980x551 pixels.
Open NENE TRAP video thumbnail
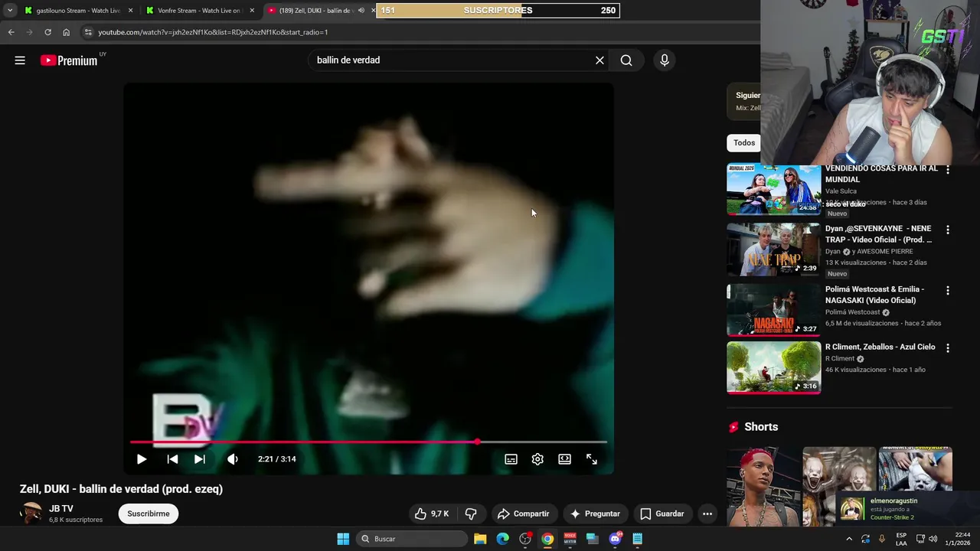coord(773,249)
